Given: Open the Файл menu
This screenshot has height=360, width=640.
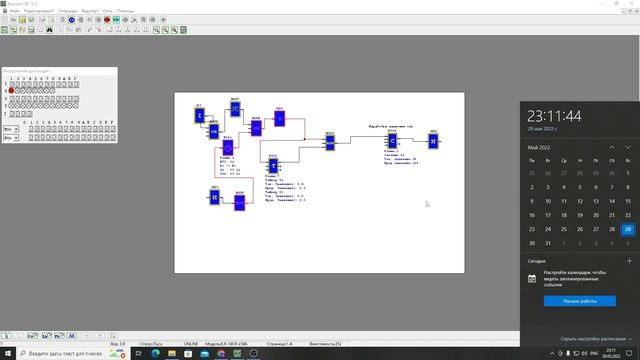Looking at the screenshot, I should pyautogui.click(x=15, y=11).
